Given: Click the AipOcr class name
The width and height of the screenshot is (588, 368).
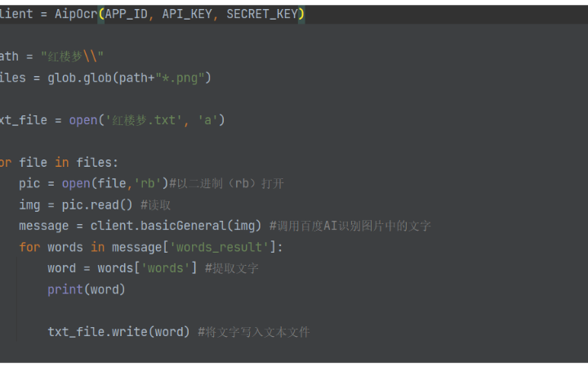Looking at the screenshot, I should (x=76, y=14).
